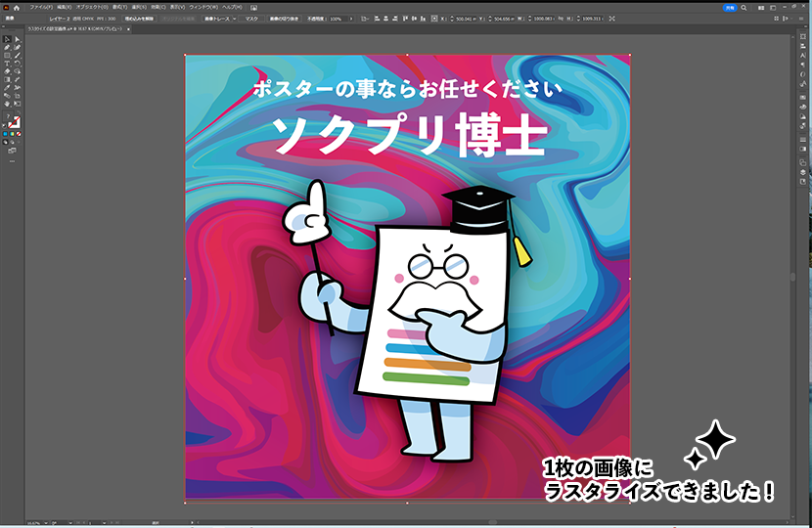Choose the Type tool

coord(7,64)
